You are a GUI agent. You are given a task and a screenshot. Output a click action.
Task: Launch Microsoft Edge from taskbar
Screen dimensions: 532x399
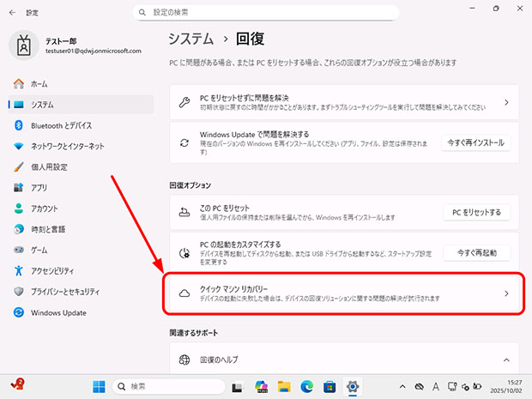(x=307, y=386)
